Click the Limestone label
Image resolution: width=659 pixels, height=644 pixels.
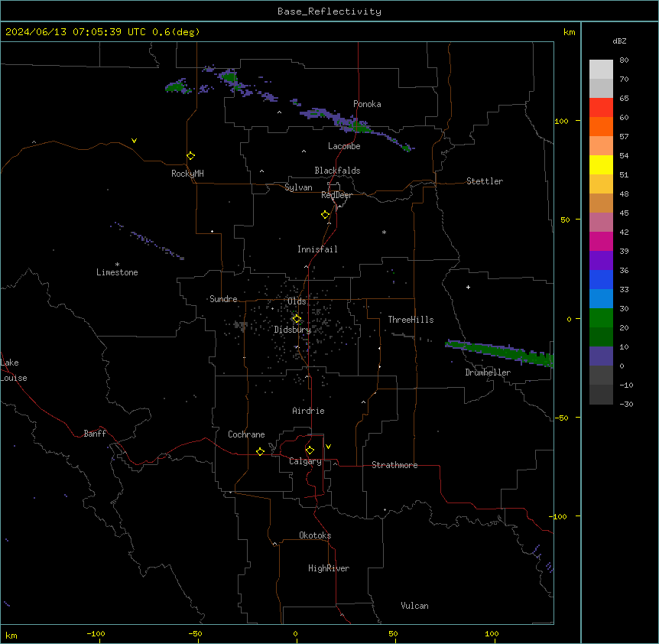tap(117, 272)
